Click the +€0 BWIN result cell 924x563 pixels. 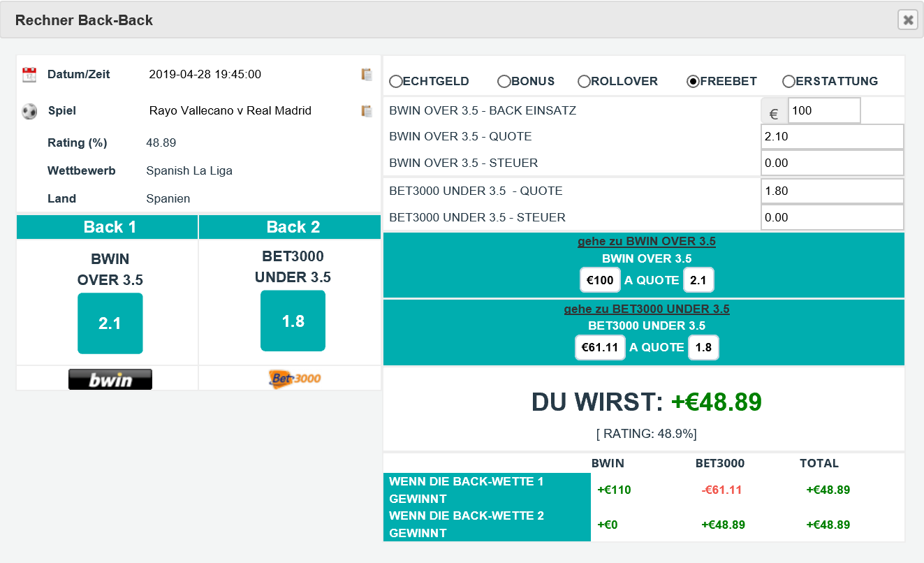tap(608, 525)
